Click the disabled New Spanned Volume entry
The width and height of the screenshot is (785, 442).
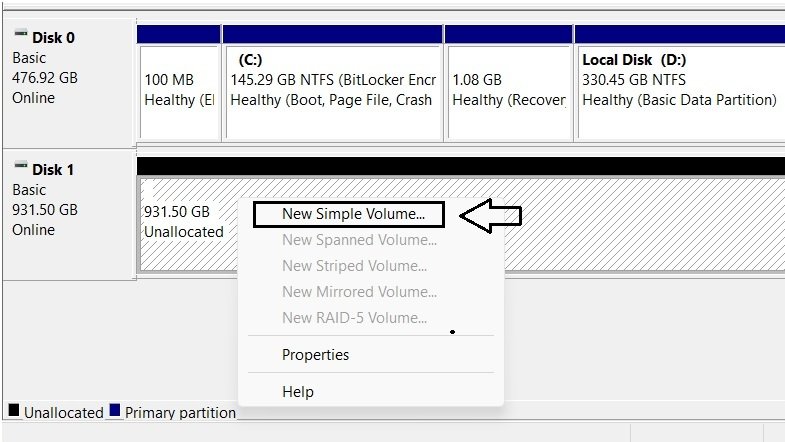[359, 240]
